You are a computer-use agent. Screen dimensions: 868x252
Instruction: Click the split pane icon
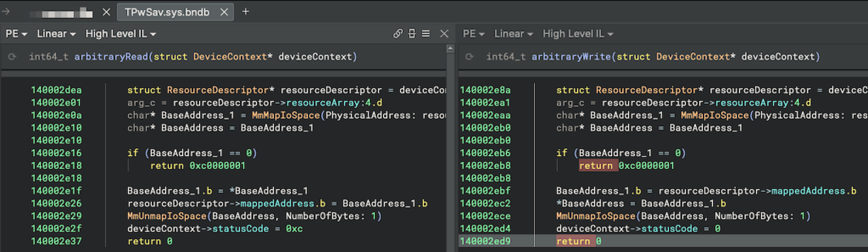click(412, 34)
